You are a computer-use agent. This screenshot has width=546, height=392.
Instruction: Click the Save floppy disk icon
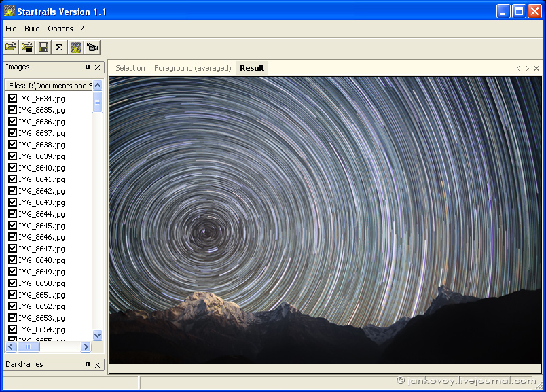43,47
